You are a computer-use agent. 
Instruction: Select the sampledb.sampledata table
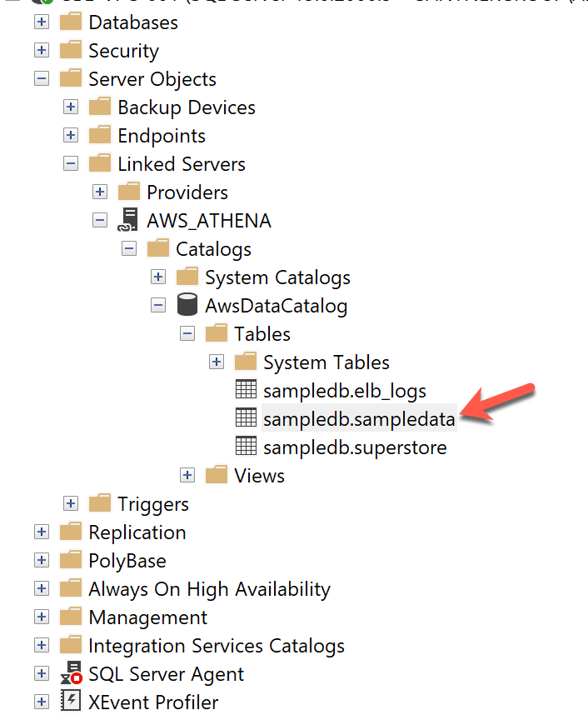pos(358,419)
